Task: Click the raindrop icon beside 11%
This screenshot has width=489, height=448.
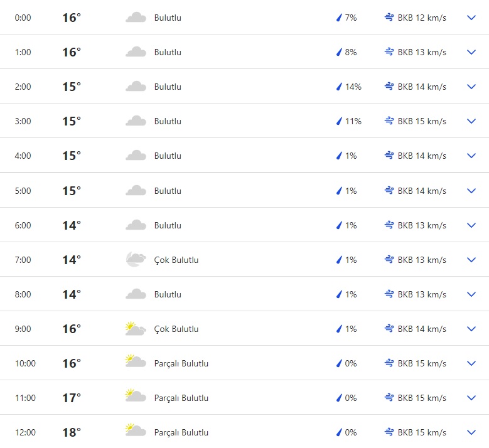Action: (339, 121)
